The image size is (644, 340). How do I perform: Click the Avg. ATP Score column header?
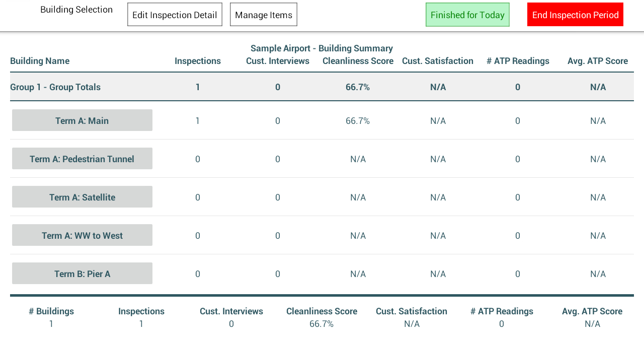[598, 61]
